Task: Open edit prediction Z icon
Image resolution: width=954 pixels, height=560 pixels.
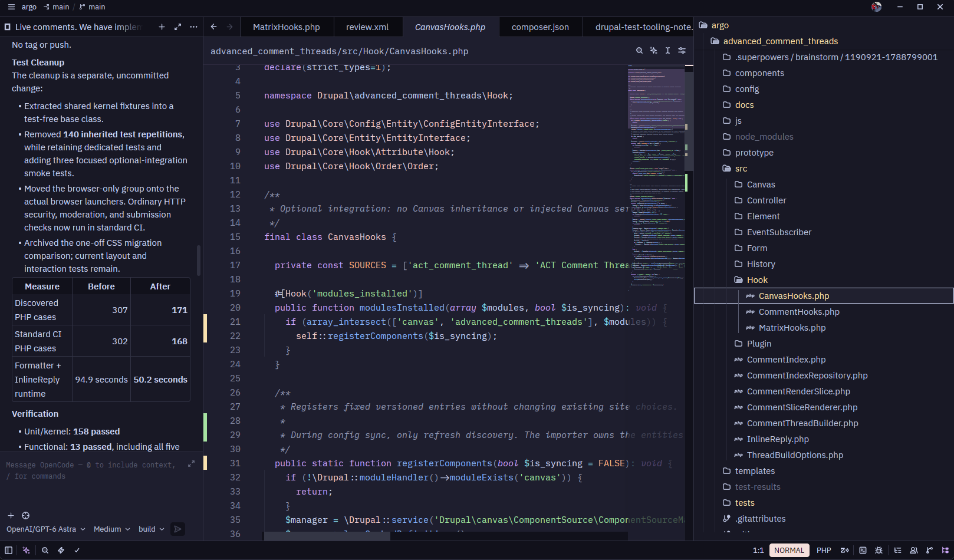Action: [x=844, y=551]
